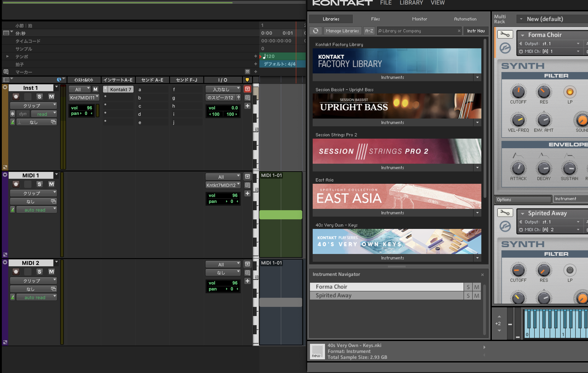This screenshot has width=588, height=373.
Task: Click the Manage Libraries button
Action: (342, 31)
